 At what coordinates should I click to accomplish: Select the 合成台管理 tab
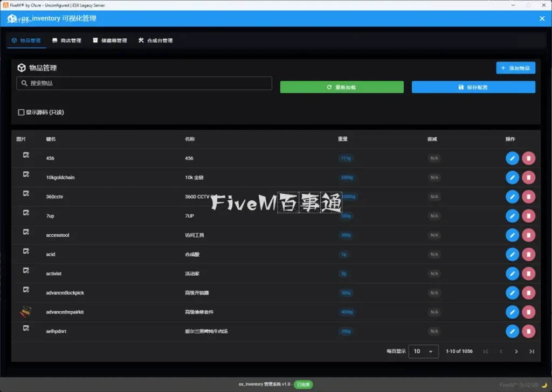[x=155, y=40]
